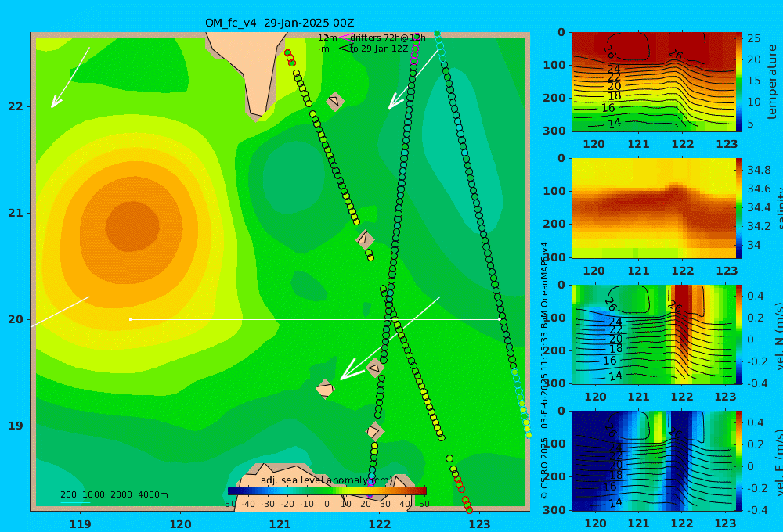This screenshot has width=783, height=532.
Task: Click the "drifters 72h@12h" legend text
Action: pos(388,38)
